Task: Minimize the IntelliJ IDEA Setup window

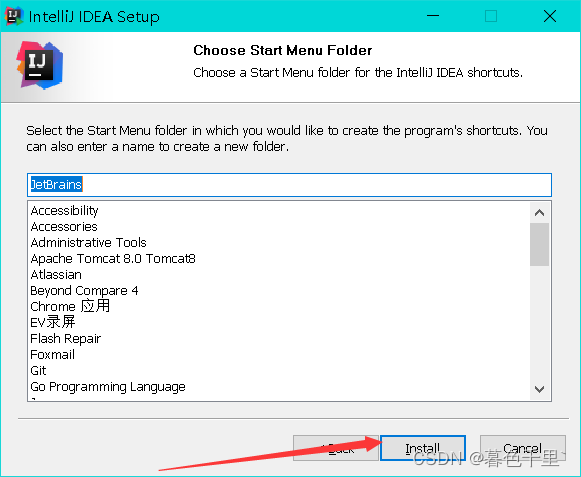Action: (x=433, y=16)
